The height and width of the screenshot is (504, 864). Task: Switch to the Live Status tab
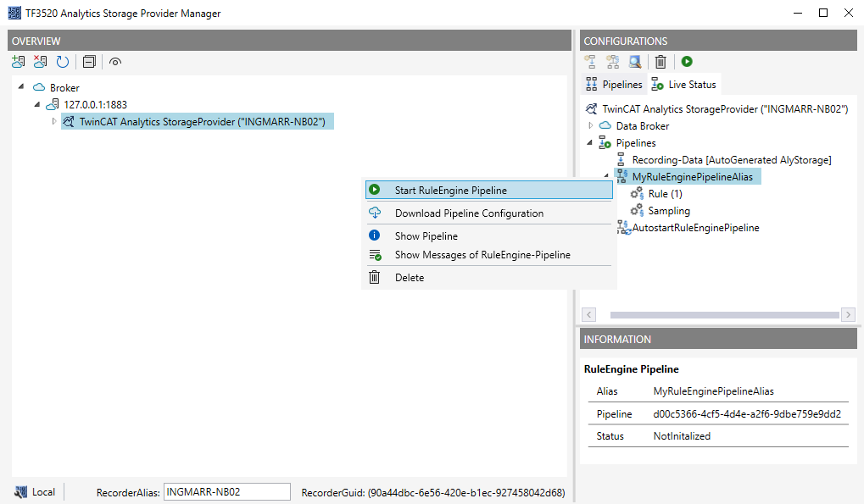pyautogui.click(x=683, y=84)
